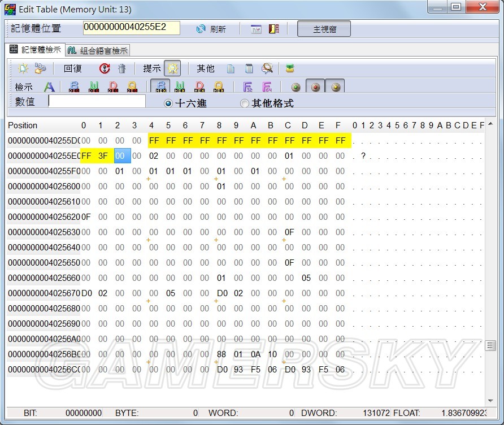The height and width of the screenshot is (425, 504).
Task: Select the Q DEC quadword display icon
Action: pos(131,86)
